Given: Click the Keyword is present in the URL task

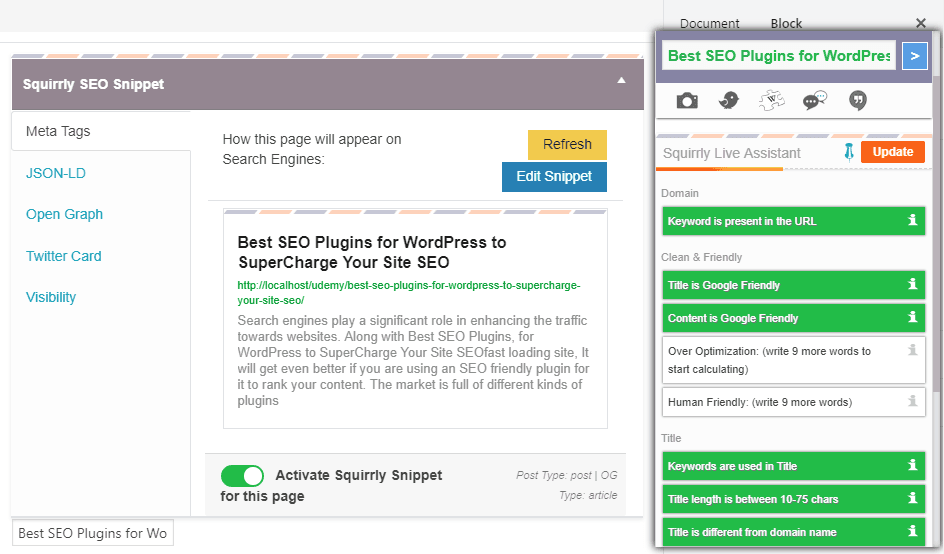Looking at the screenshot, I should (793, 221).
